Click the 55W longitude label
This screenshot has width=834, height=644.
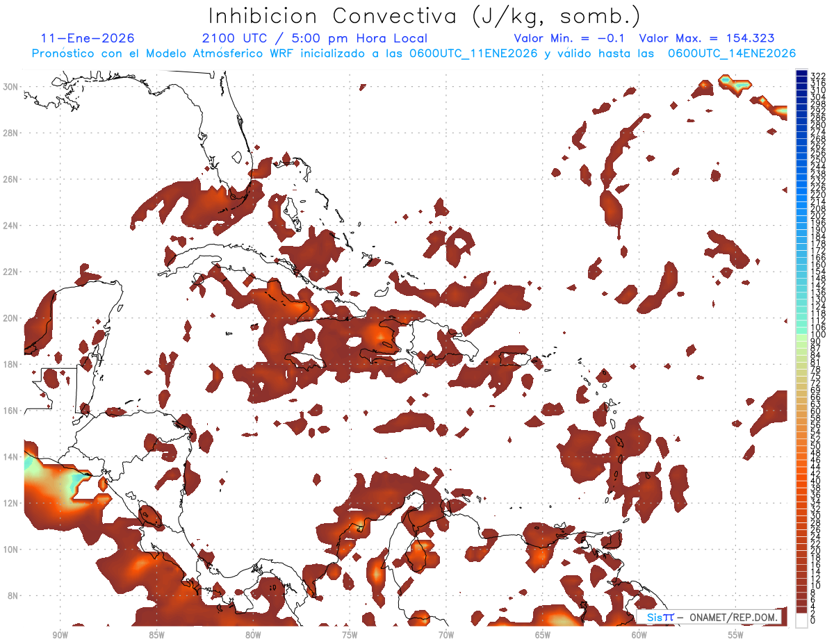click(736, 635)
